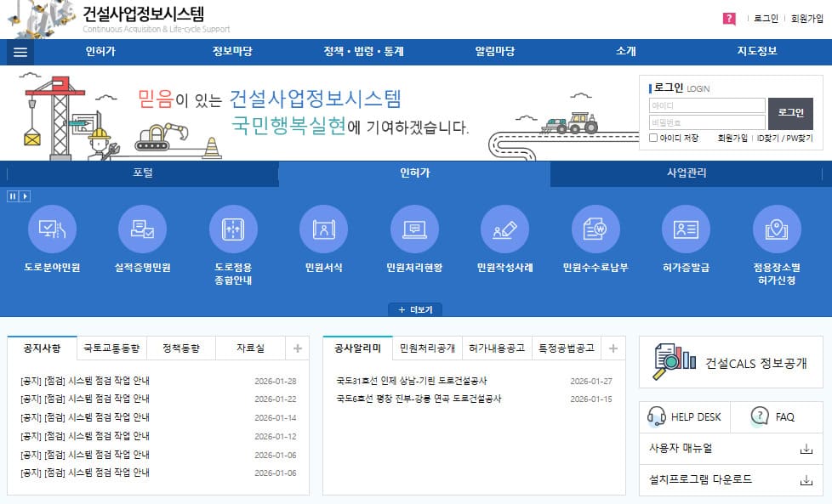Click the 민원서식 document icon
The image size is (832, 504).
tap(322, 230)
